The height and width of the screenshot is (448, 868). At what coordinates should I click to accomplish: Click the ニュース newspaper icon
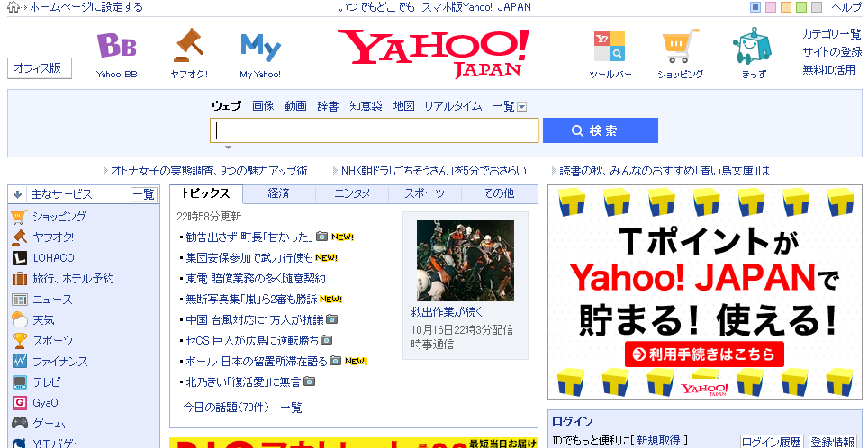point(20,300)
